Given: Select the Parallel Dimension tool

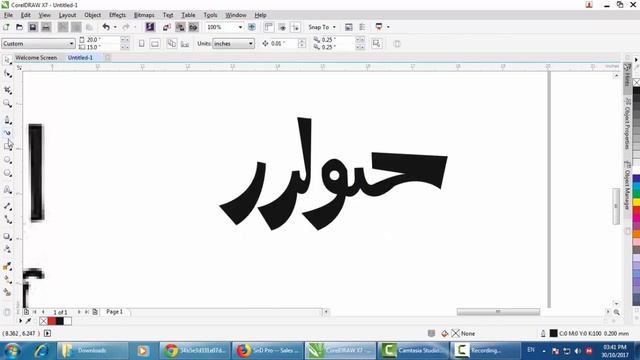Looking at the screenshot, I should click(x=7, y=206).
